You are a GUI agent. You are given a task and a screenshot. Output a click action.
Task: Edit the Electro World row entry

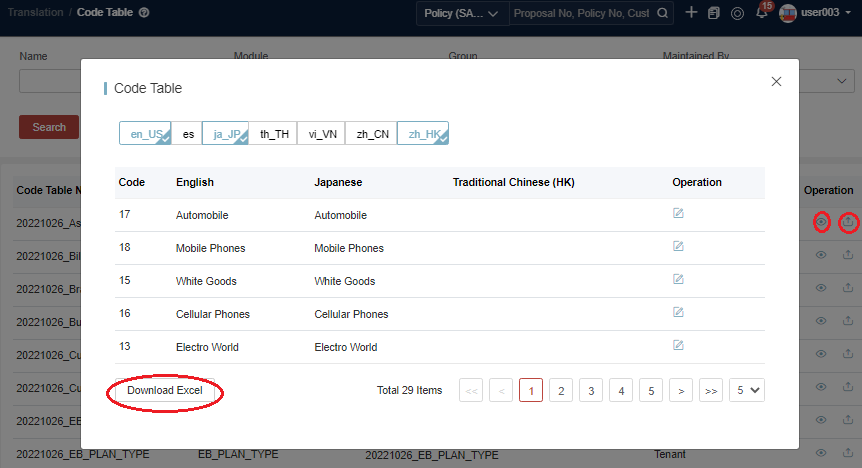tap(678, 346)
